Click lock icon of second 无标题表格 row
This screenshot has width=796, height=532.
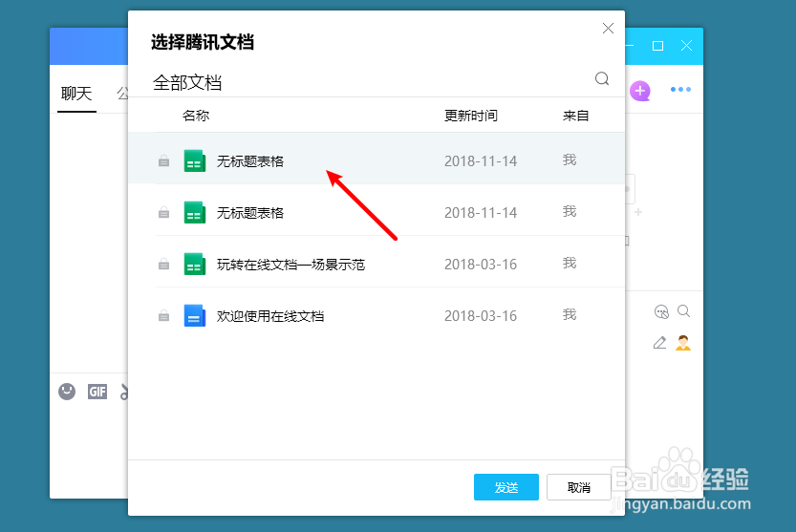[x=163, y=212]
